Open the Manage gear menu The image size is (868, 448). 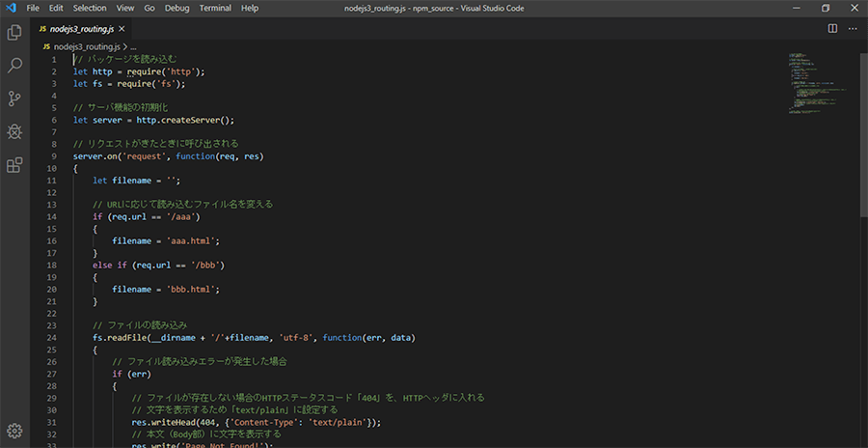[x=14, y=431]
